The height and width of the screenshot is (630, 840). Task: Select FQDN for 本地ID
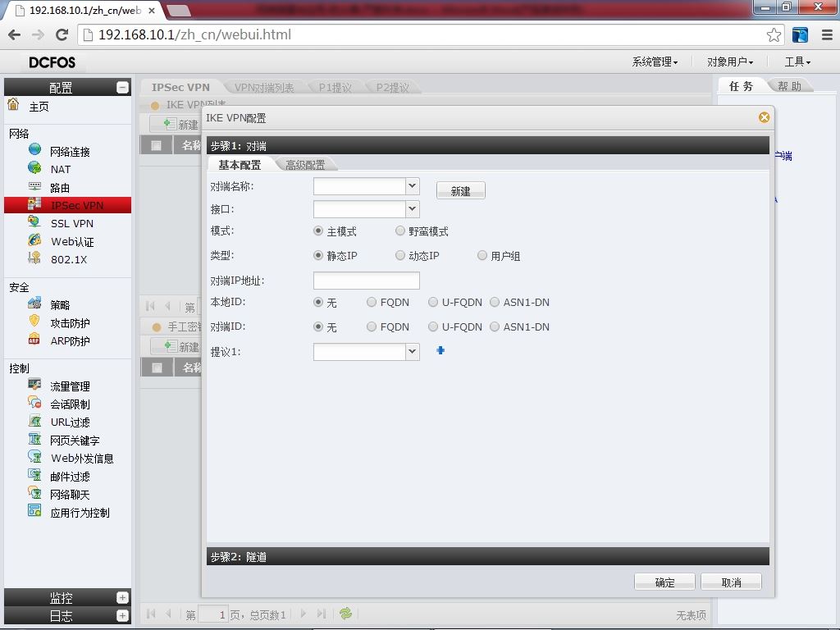click(372, 302)
